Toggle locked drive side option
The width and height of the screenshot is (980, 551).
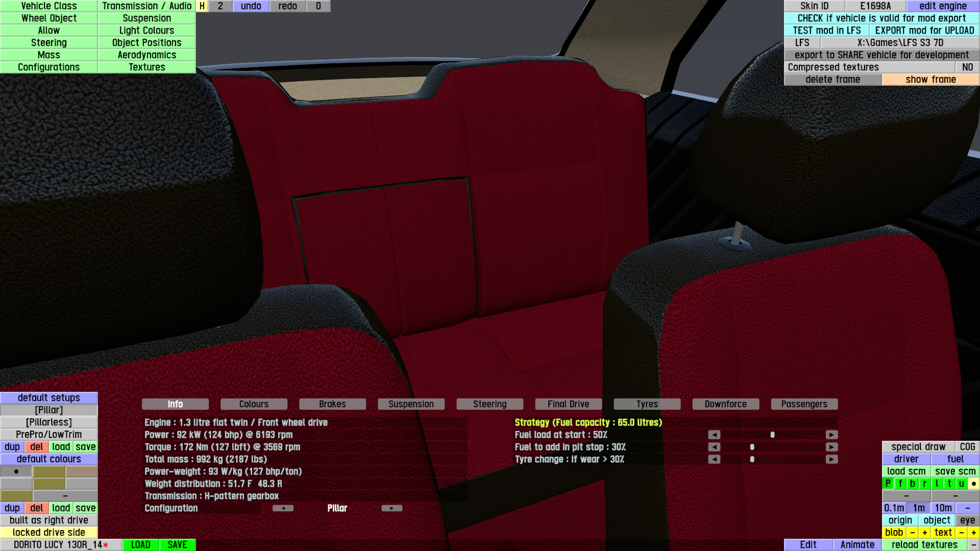pyautogui.click(x=49, y=533)
